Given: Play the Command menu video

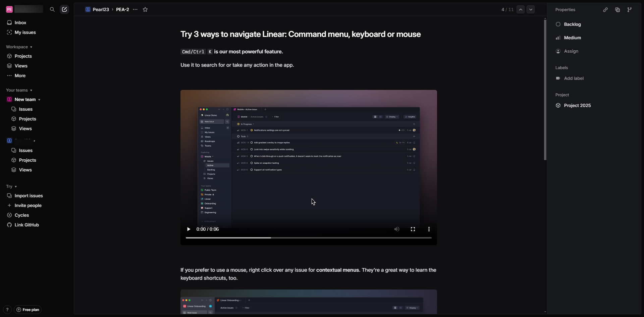Looking at the screenshot, I should pos(189,229).
